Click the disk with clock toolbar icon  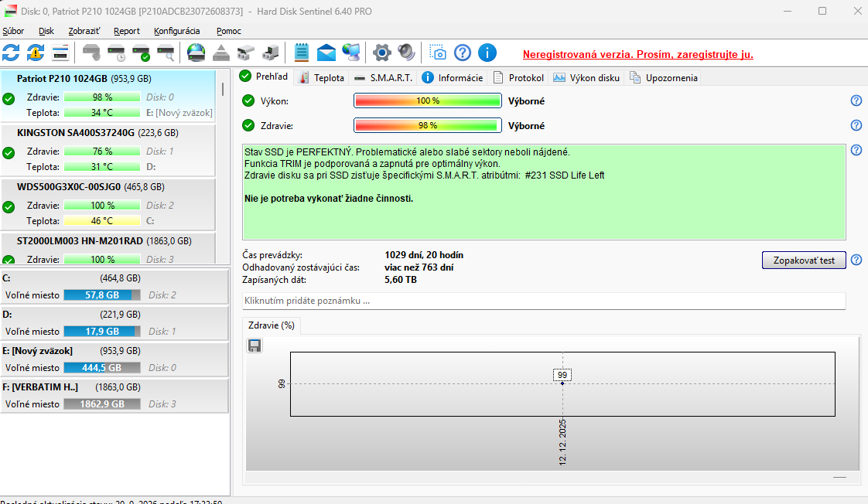(x=116, y=53)
